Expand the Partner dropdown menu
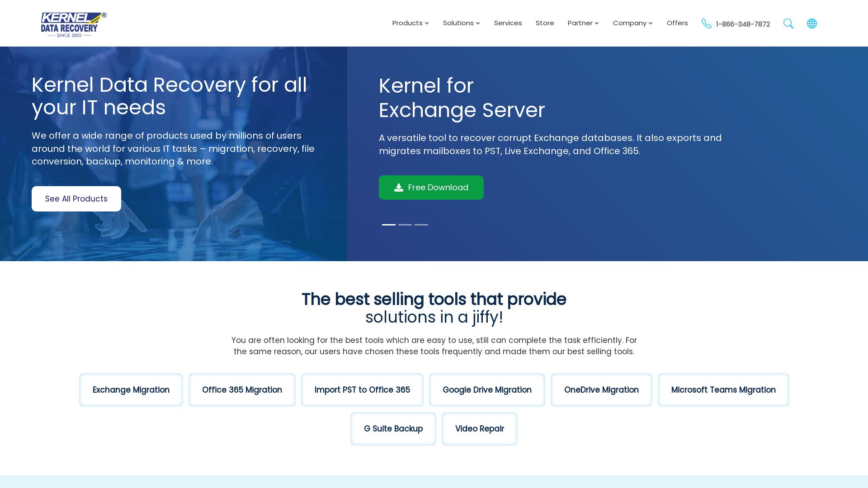This screenshot has width=868, height=488. click(x=583, y=23)
